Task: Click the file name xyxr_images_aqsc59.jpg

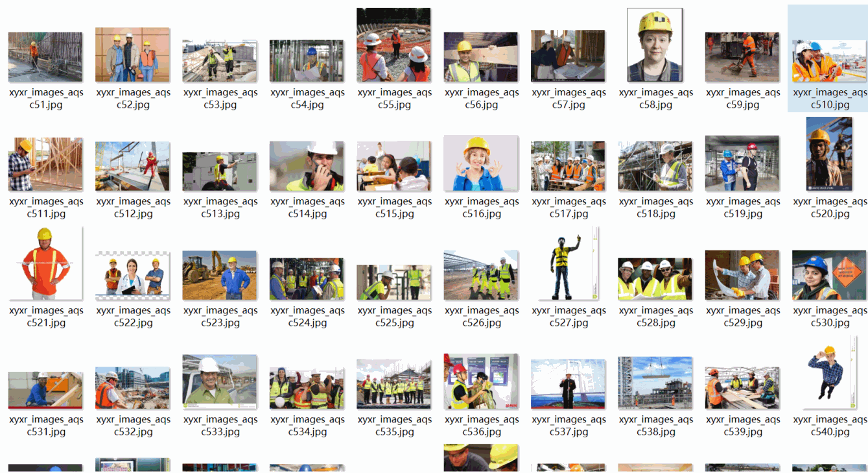Action: tap(743, 99)
